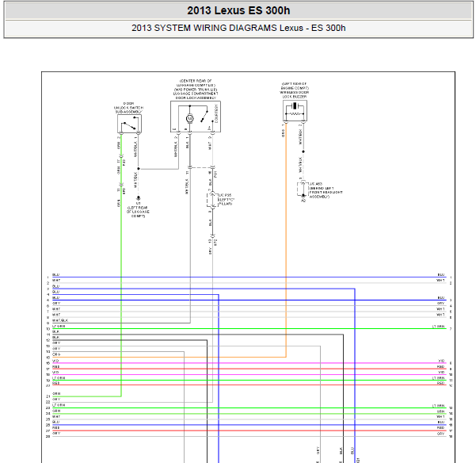Click the 'RED' label at left row 17
The height and width of the screenshot is (463, 476).
56,366
